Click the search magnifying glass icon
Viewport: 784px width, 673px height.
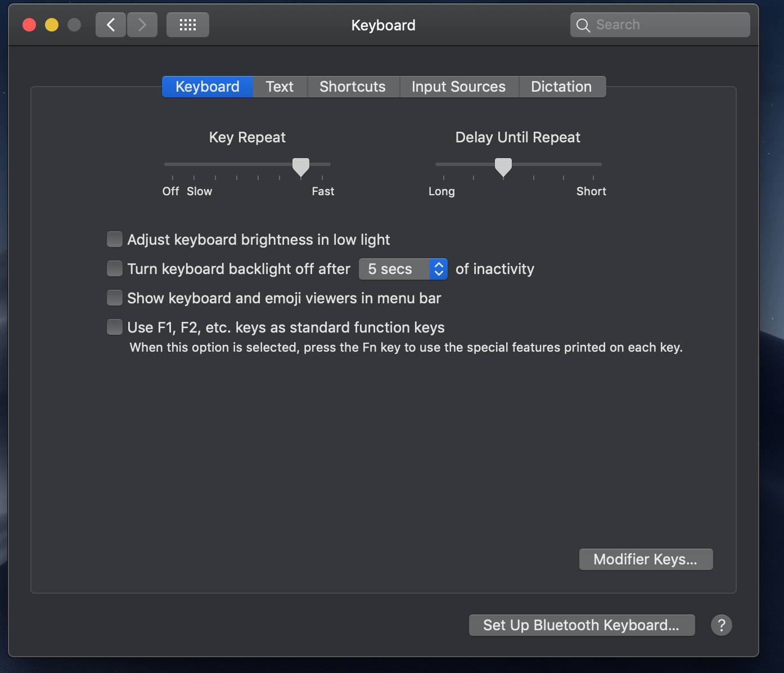coord(583,25)
